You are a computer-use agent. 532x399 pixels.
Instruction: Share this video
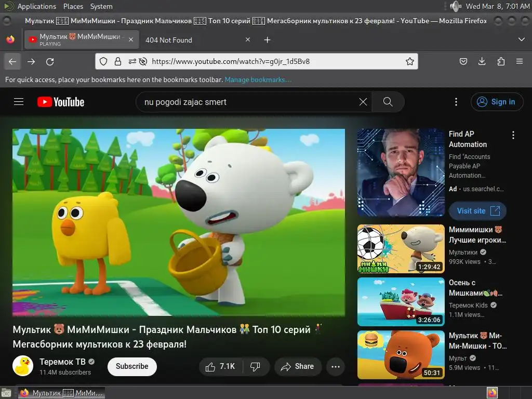(298, 366)
